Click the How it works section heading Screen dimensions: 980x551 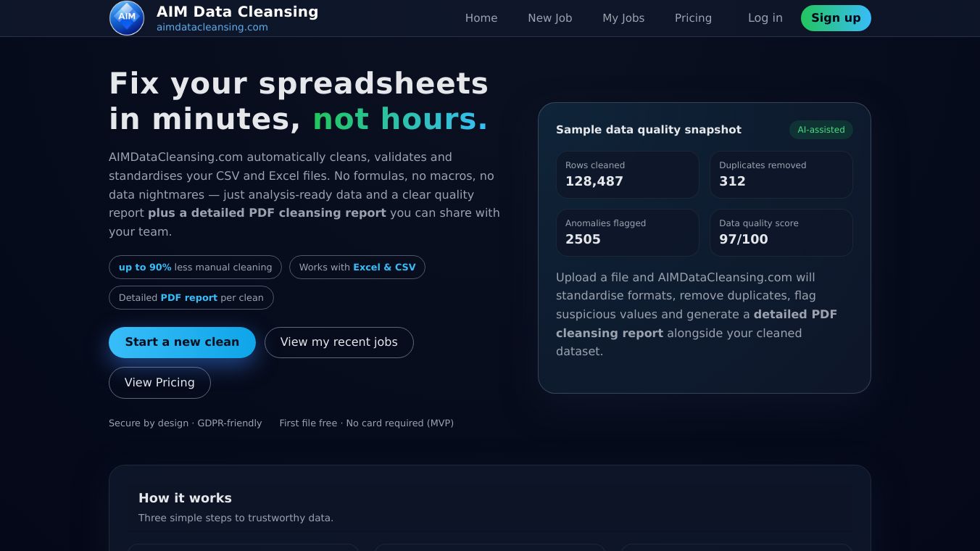(185, 498)
